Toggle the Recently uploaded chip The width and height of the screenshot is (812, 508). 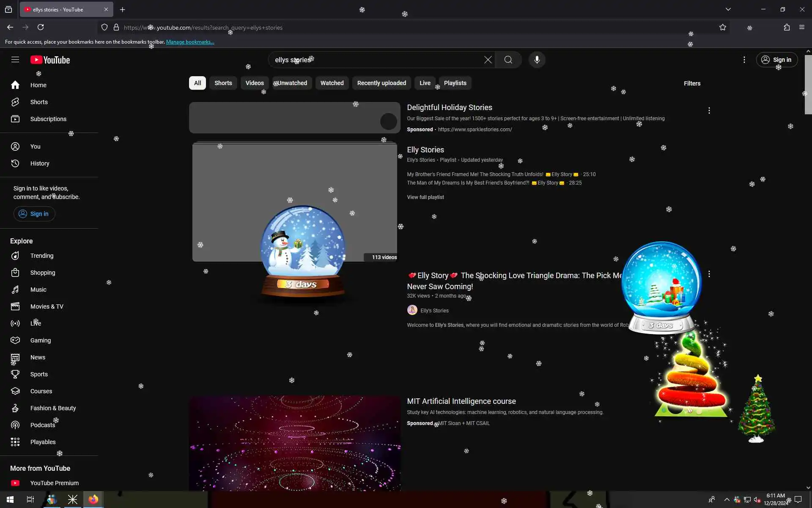(x=381, y=83)
